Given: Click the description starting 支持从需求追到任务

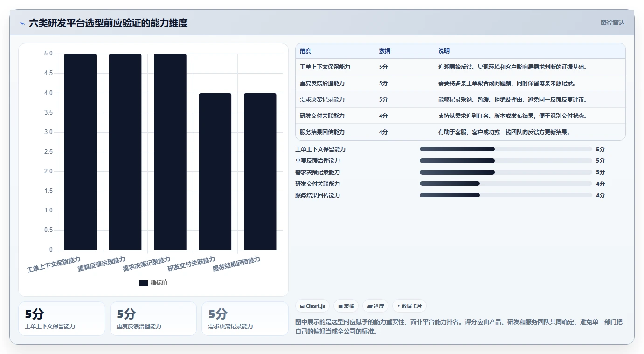Looking at the screenshot, I should tap(512, 116).
